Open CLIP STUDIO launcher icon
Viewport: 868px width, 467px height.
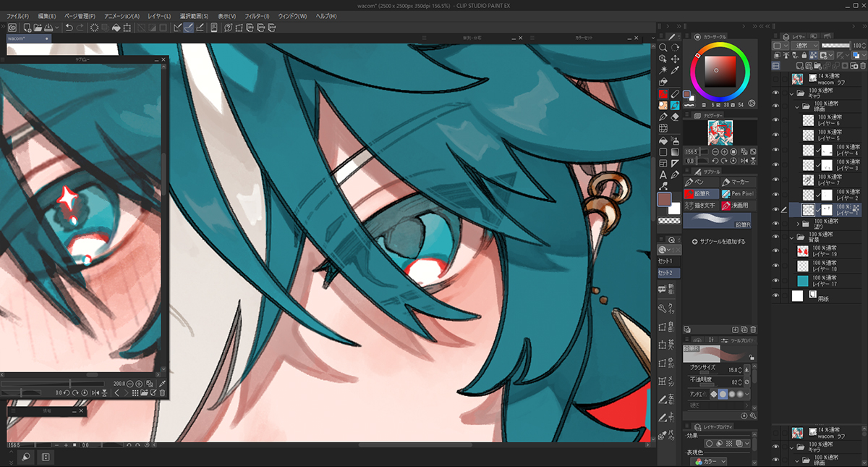click(12, 28)
